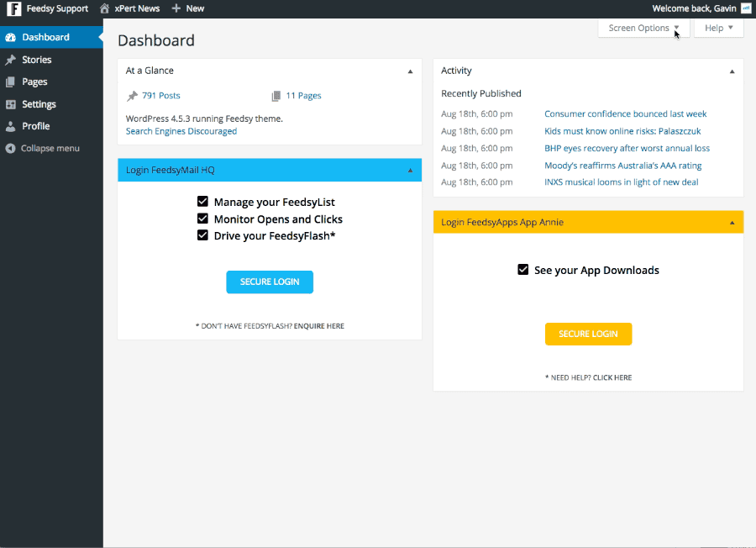Toggle the Monitor Opens and Clicks checkbox
The width and height of the screenshot is (756, 548).
coord(202,219)
